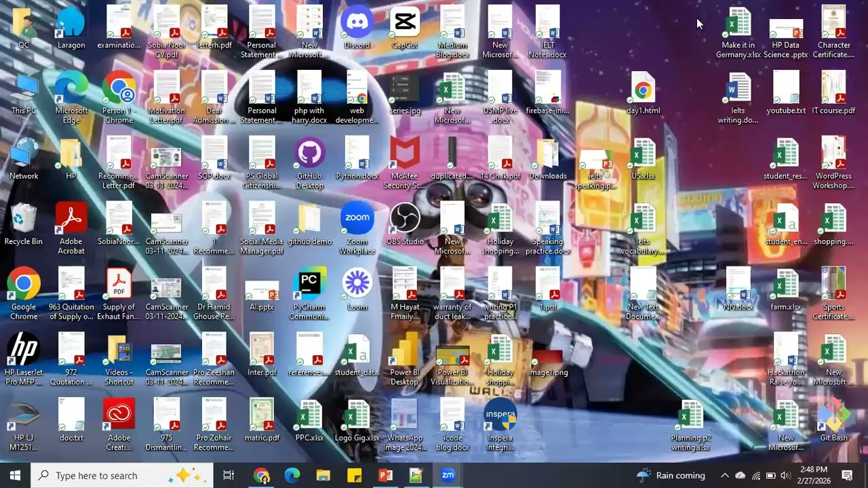Open the Inspera Integrity desktop icon
The image size is (868, 488).
(x=500, y=426)
